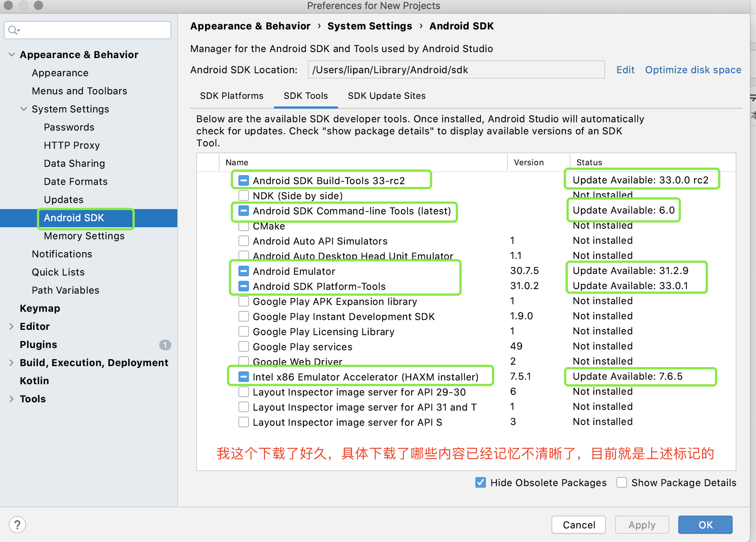The image size is (756, 542).
Task: Open Data Sharing settings
Action: tap(74, 163)
